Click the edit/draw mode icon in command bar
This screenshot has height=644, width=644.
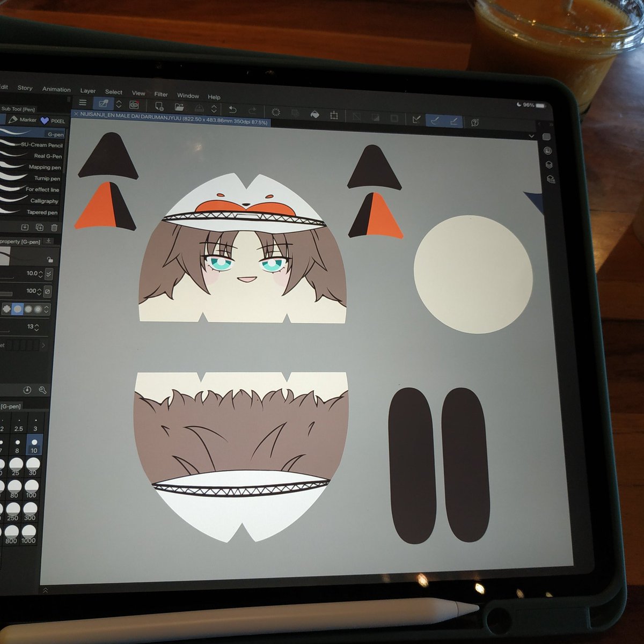pos(103,104)
